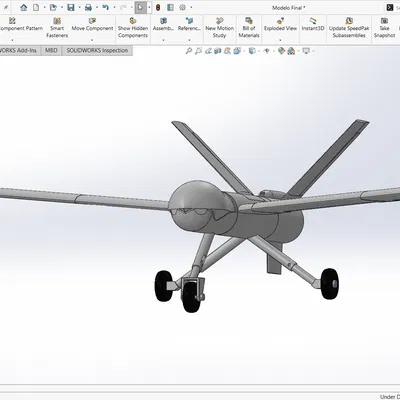Screen dimensions: 400x400
Task: Expand the Options gear dropdown arrow
Action: click(191, 7)
